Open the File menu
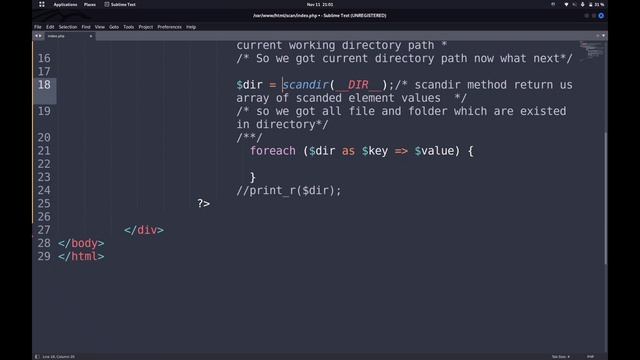This screenshot has height=360, width=640. [x=38, y=27]
